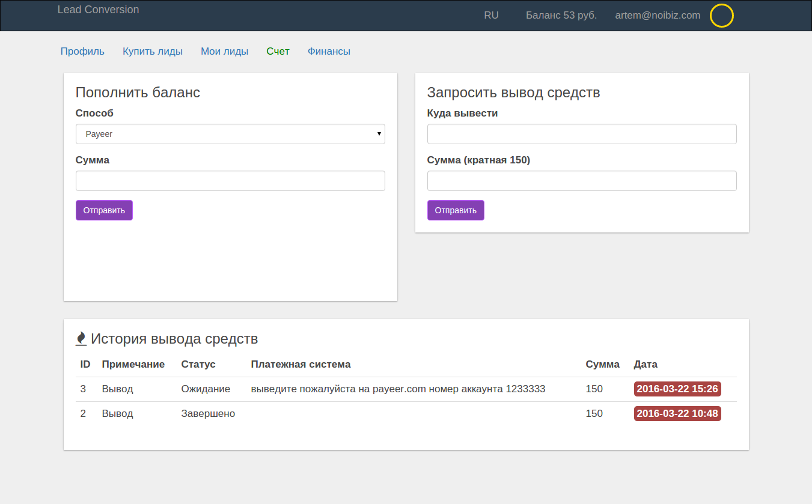The width and height of the screenshot is (812, 504).
Task: Select the Счет tab
Action: (278, 52)
